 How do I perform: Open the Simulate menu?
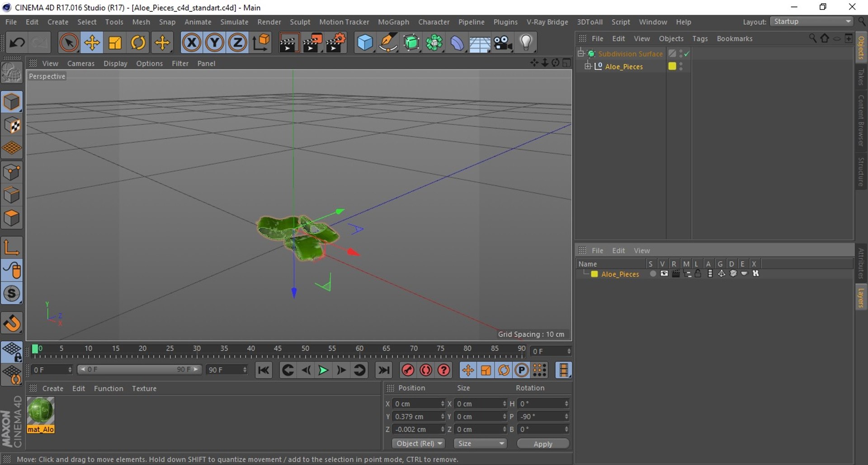(234, 22)
